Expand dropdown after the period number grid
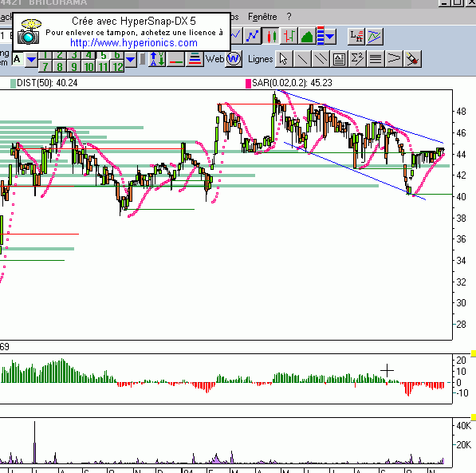Screen dimensions: 476x473 point(131,60)
